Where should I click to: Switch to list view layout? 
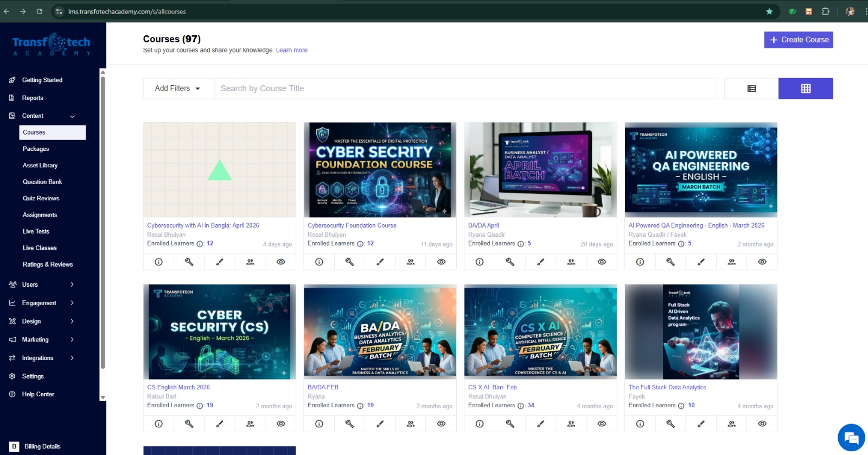[x=751, y=89]
